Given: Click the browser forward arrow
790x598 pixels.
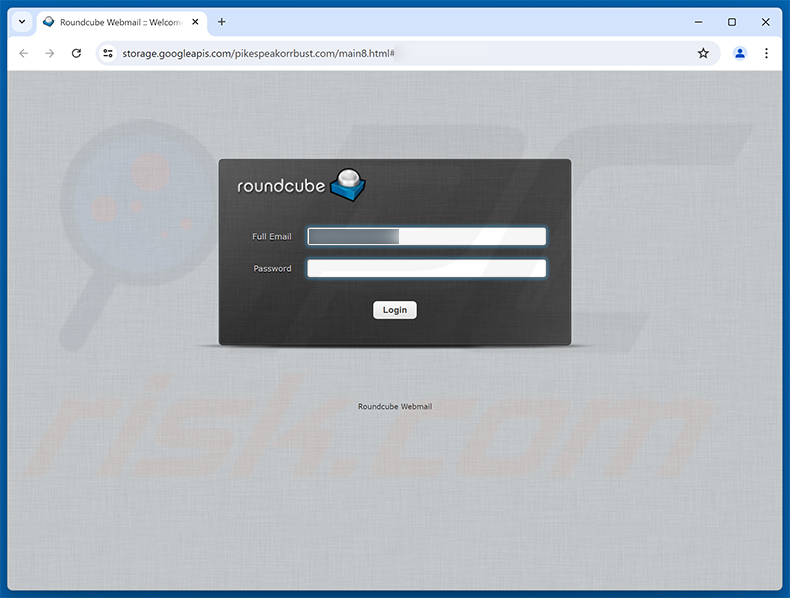Looking at the screenshot, I should 49,53.
